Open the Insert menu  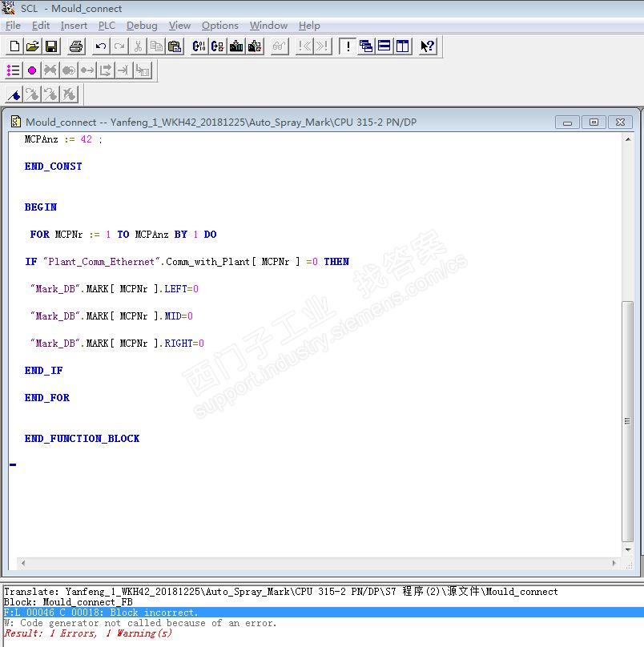[x=74, y=26]
